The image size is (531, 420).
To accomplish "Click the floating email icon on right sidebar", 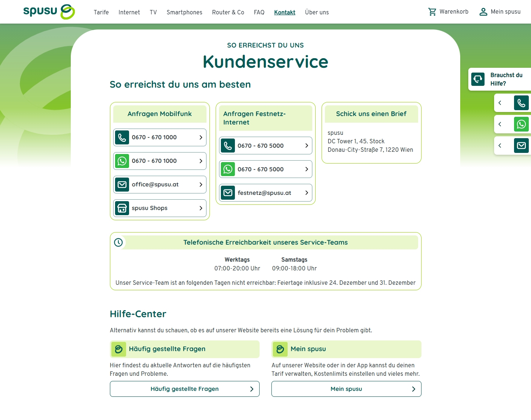I will point(521,146).
